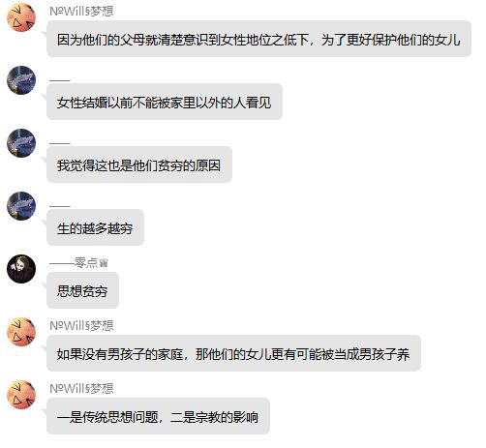The height and width of the screenshot is (448, 486).
Task: Click the "女性结婚以前不能被家里以外的人看见" bubble
Action: click(x=165, y=102)
